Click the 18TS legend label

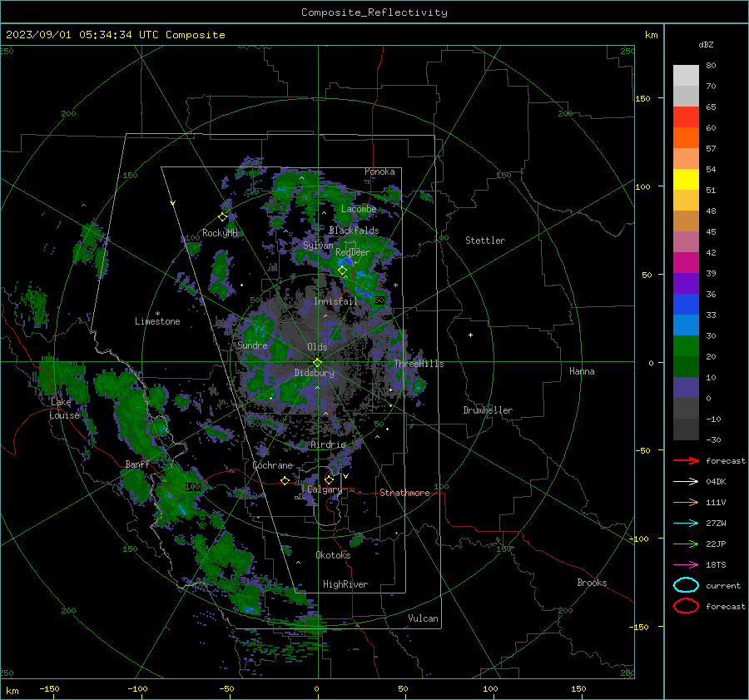(x=716, y=565)
